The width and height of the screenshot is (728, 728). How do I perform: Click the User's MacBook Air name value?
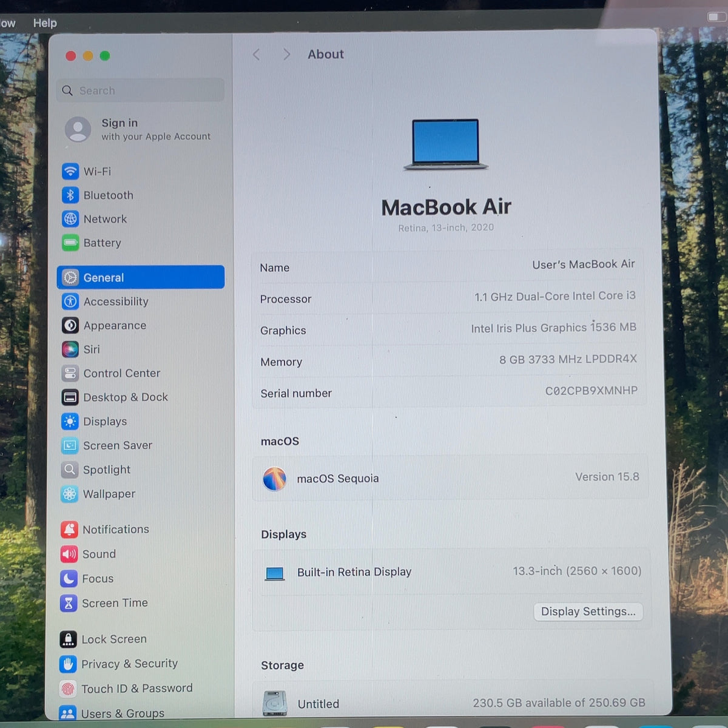(x=584, y=265)
